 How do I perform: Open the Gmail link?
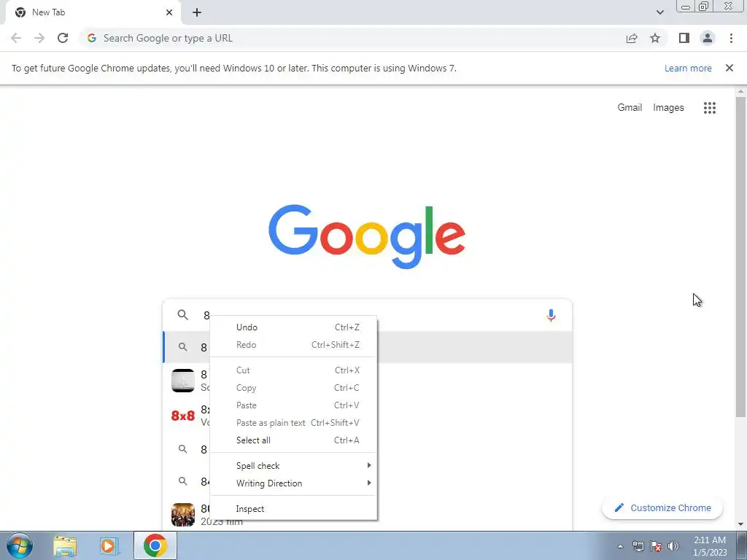[630, 108]
